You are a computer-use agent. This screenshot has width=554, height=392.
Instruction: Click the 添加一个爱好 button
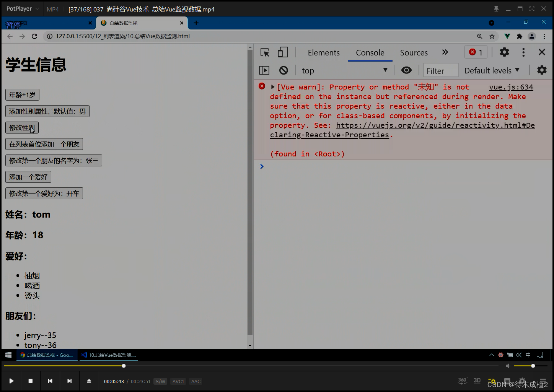28,177
